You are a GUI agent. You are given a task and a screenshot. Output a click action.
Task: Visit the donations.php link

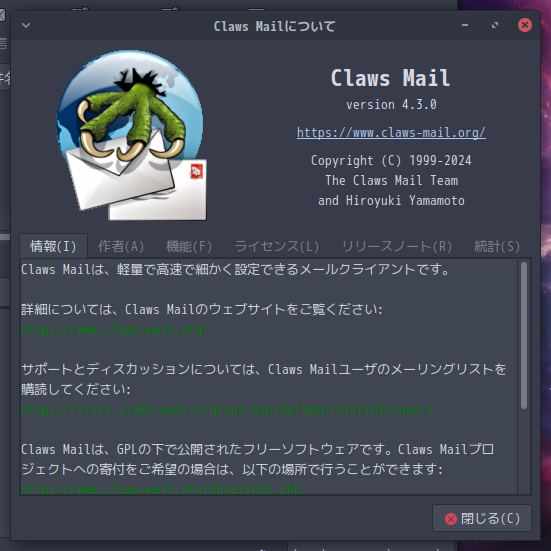tap(161, 489)
